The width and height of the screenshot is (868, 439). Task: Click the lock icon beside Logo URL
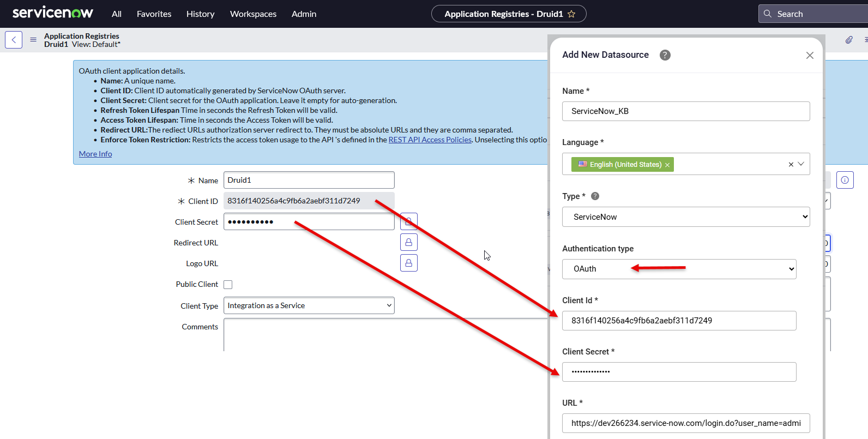[x=408, y=263]
